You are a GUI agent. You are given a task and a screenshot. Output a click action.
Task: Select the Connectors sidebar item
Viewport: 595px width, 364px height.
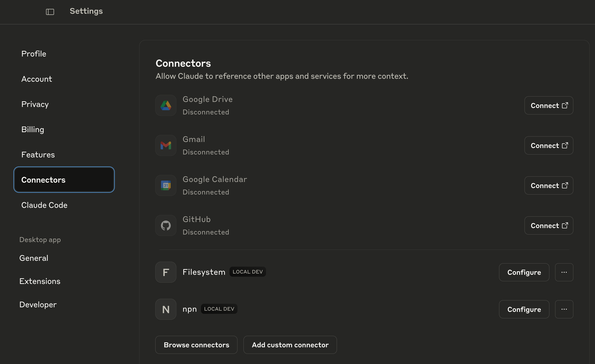click(64, 180)
